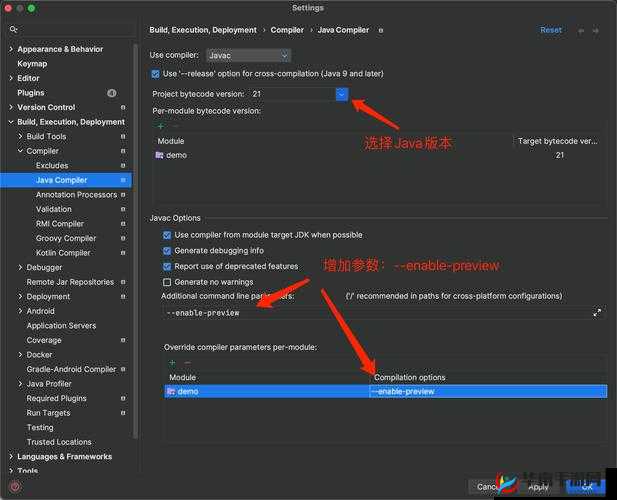617x500 pixels.
Task: Expand Appearance & Behavior section
Action: click(x=11, y=49)
